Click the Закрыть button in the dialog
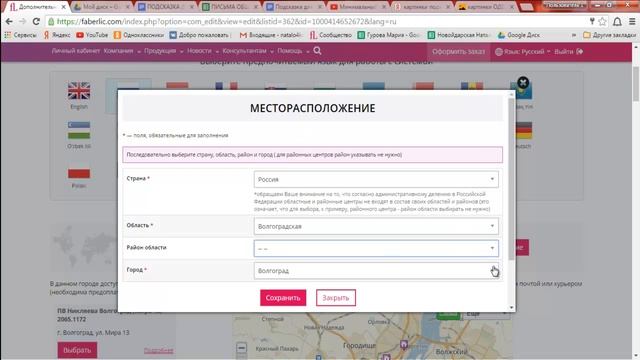Screen dimensions: 640x360 (336, 298)
